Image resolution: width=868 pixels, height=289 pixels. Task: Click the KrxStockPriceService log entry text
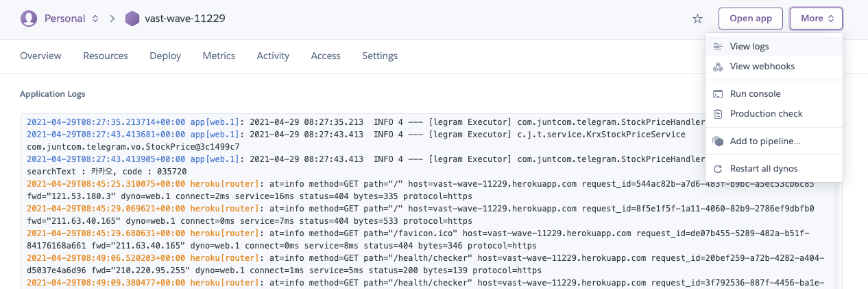(x=601, y=135)
